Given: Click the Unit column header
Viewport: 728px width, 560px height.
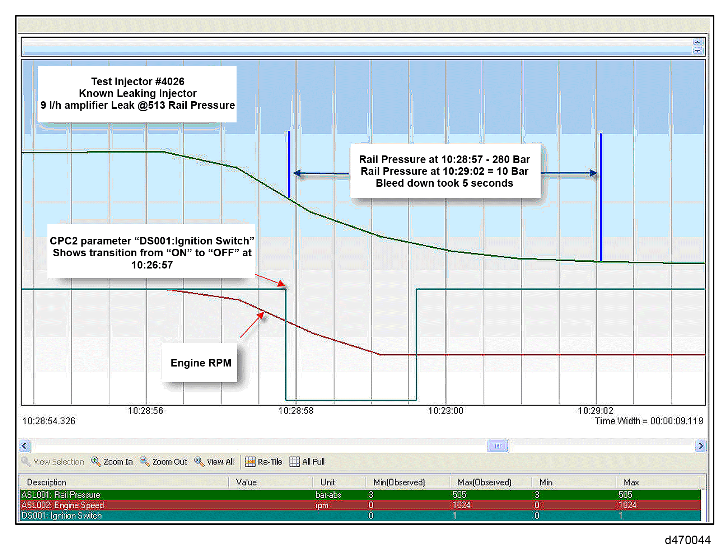Looking at the screenshot, I should [x=327, y=482].
